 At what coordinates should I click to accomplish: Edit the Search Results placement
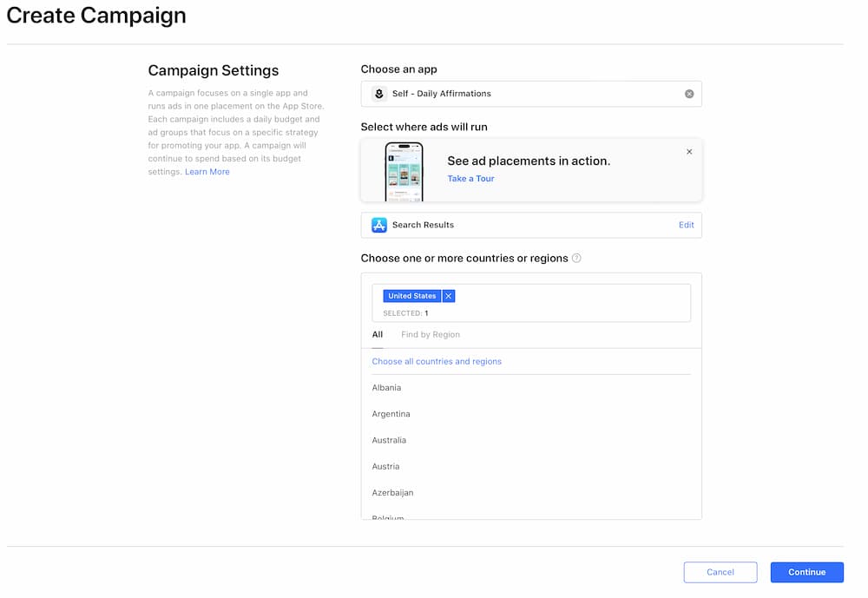click(687, 224)
